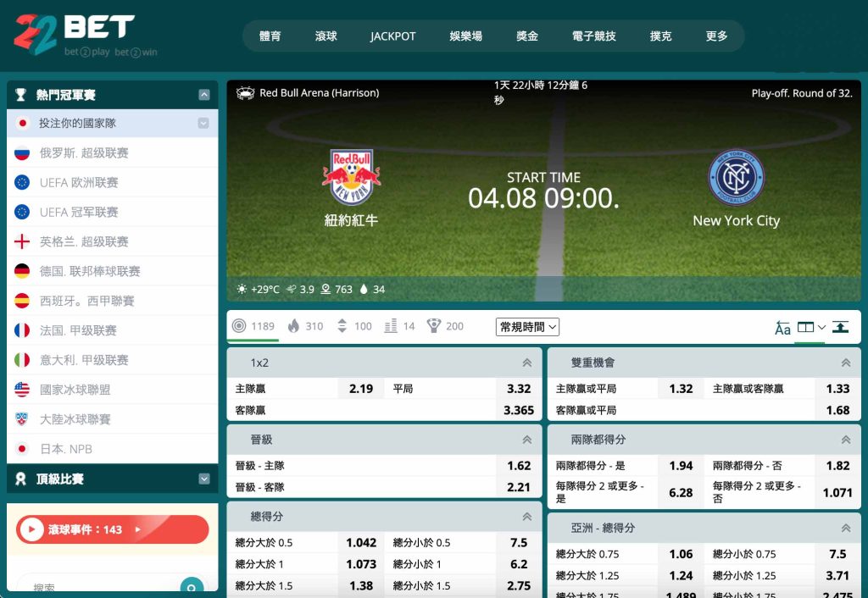This screenshot has height=598, width=868.
Task: Open the 娛樂場 casino menu
Action: point(466,36)
